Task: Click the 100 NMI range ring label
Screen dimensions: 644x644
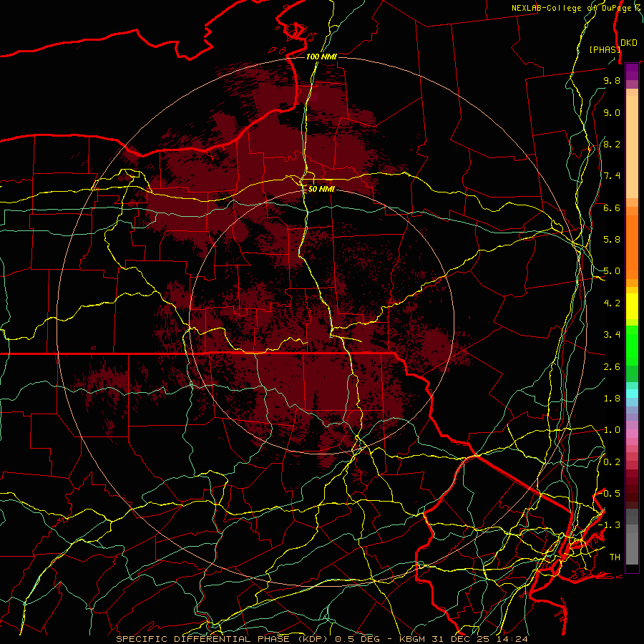Action: (x=321, y=57)
